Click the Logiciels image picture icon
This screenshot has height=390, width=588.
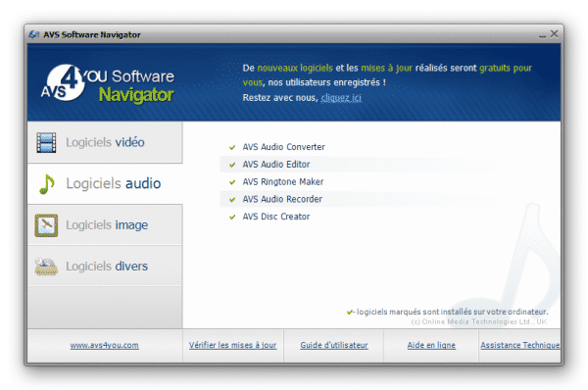46,225
